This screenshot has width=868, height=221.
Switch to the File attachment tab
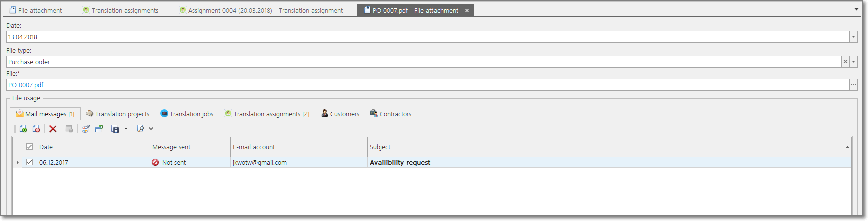(x=36, y=10)
